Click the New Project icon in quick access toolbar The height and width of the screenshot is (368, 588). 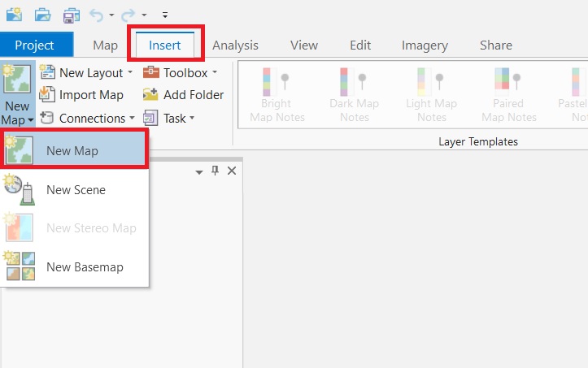click(14, 15)
